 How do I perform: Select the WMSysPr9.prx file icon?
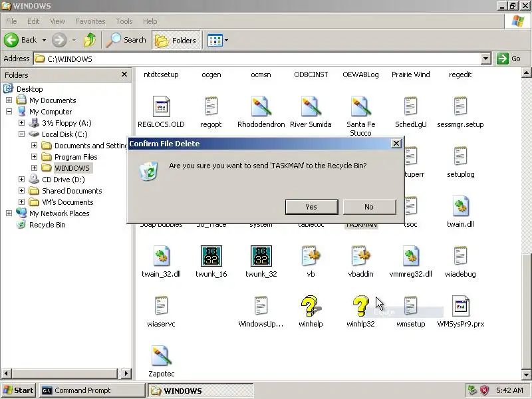coord(460,306)
